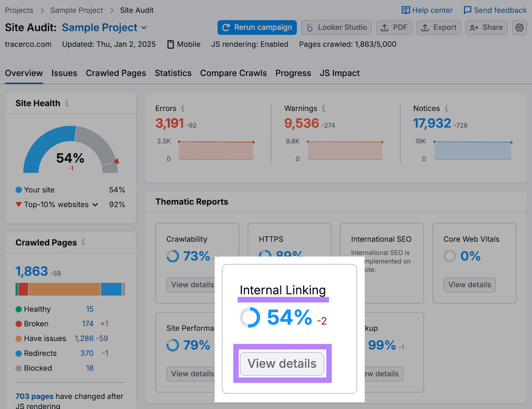Viewport: 532px width, 409px height.
Task: Click the Warnings count 9,536
Action: click(x=302, y=123)
